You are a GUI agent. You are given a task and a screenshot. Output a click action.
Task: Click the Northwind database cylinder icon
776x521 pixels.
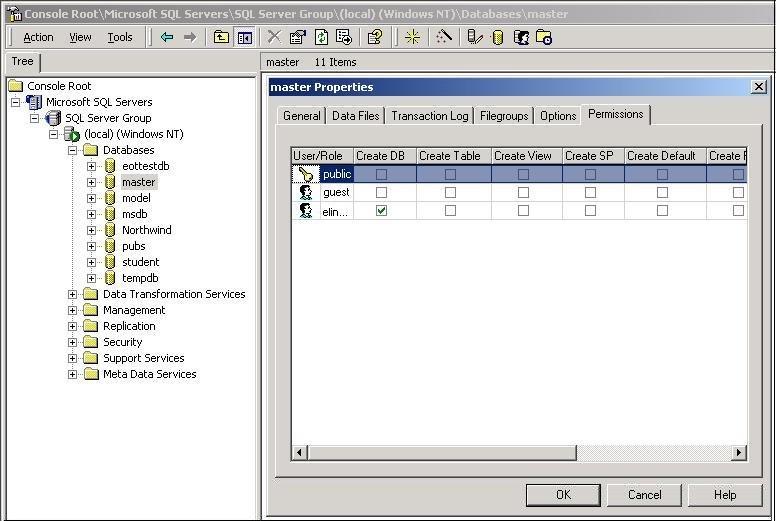pos(110,230)
